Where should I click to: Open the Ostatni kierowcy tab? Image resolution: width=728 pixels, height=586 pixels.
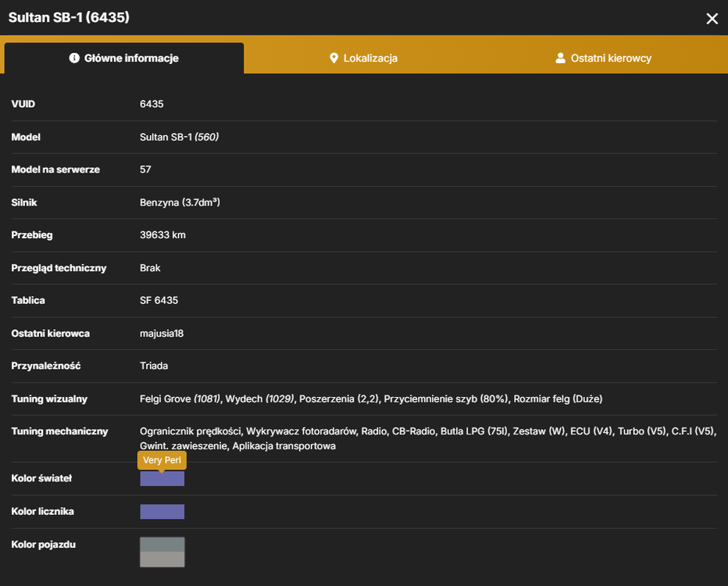tap(604, 58)
